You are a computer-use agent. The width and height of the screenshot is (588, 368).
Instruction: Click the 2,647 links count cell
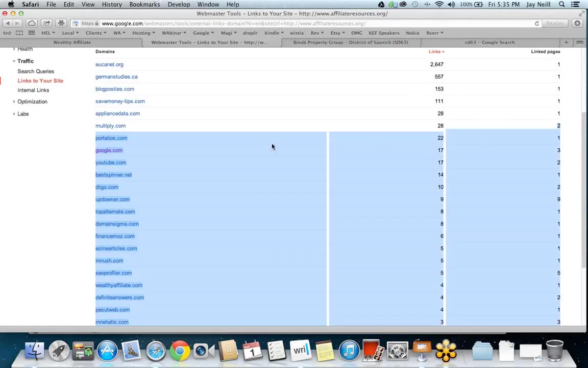pyautogui.click(x=437, y=64)
